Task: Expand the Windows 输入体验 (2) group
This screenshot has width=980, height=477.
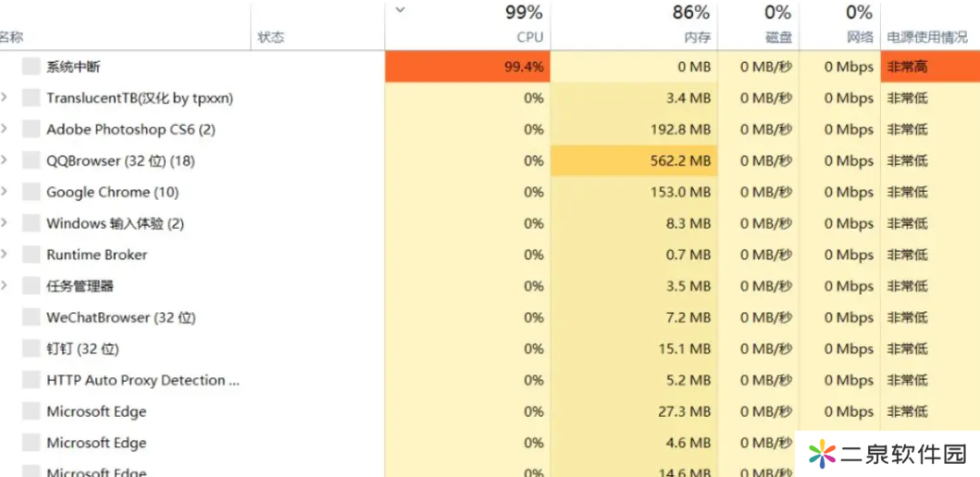Action: pos(5,222)
